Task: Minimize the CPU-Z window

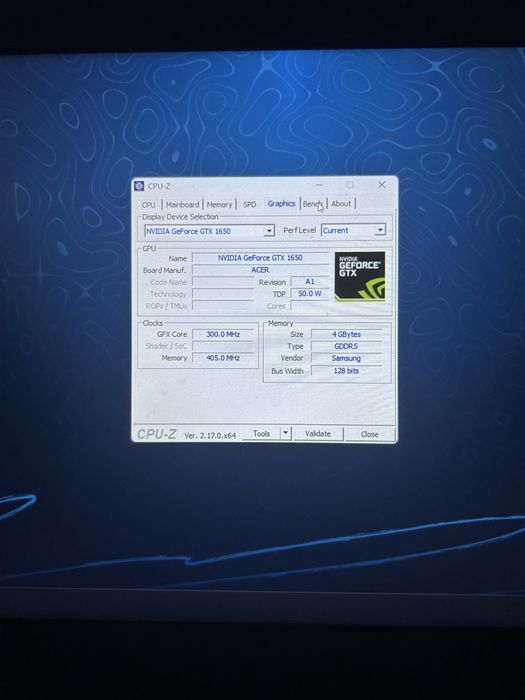Action: coord(319,185)
